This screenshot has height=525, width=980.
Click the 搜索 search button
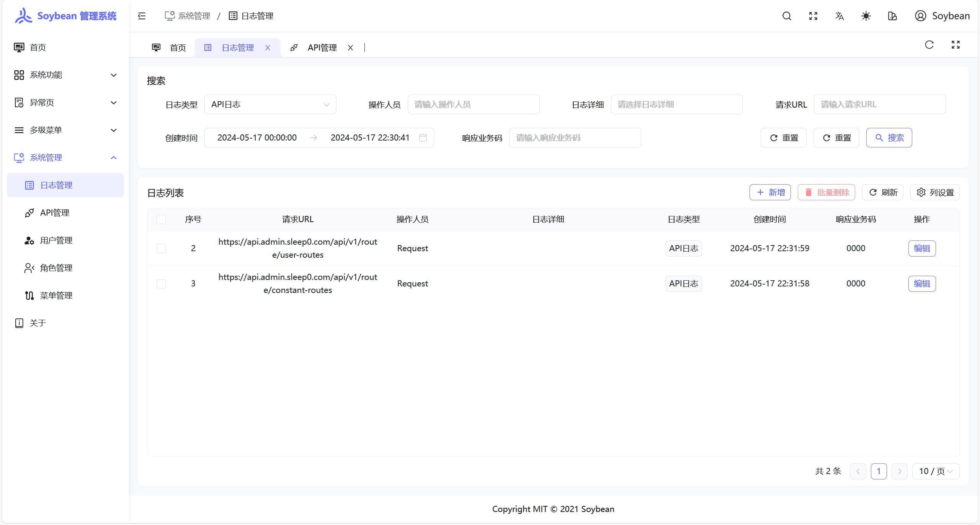pos(889,138)
